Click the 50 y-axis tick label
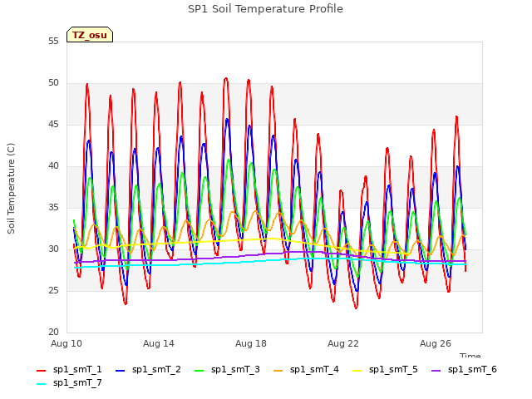The height and width of the screenshot is (399, 532). tap(53, 83)
